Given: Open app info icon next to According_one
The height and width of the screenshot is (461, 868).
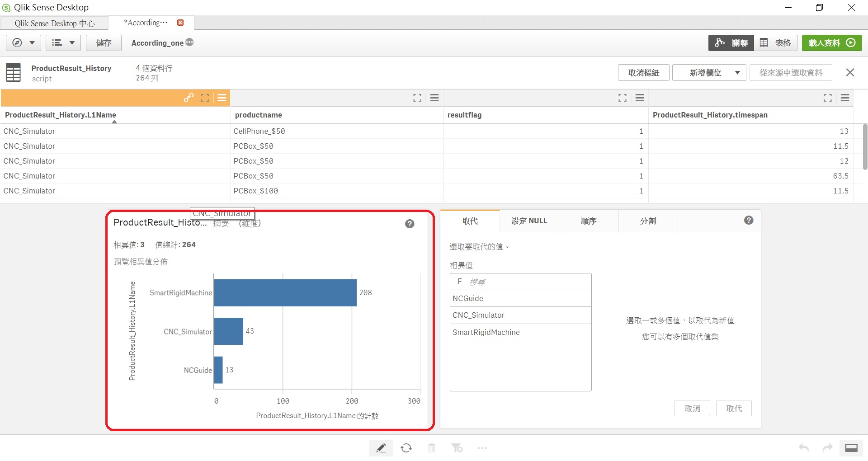Looking at the screenshot, I should [189, 42].
